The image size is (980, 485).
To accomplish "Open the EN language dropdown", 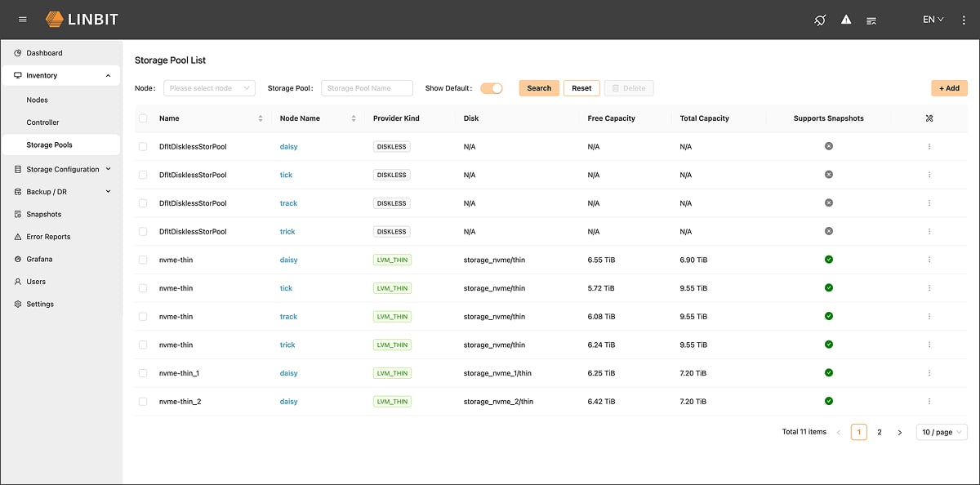I will coord(932,19).
